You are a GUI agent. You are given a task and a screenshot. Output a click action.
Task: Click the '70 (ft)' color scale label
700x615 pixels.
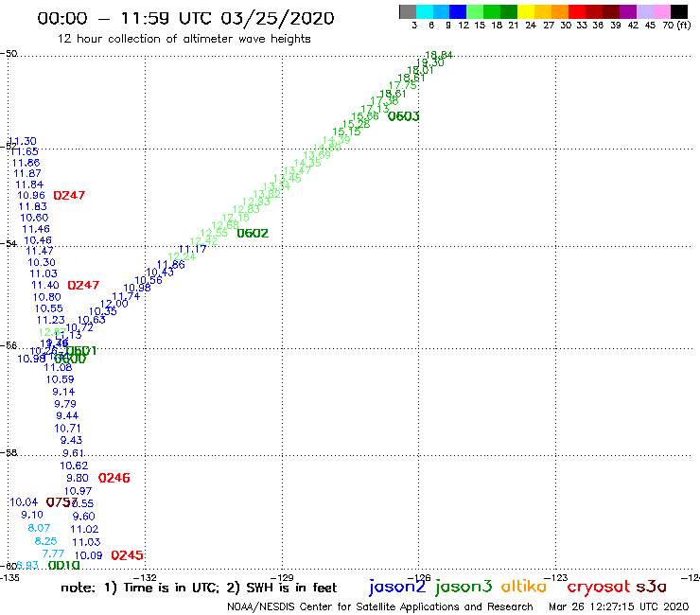point(676,26)
